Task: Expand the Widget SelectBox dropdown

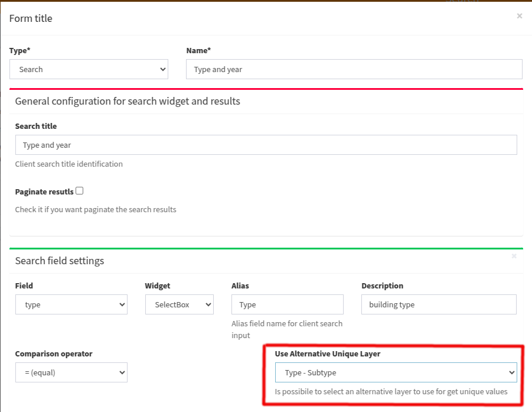Action: pos(179,304)
